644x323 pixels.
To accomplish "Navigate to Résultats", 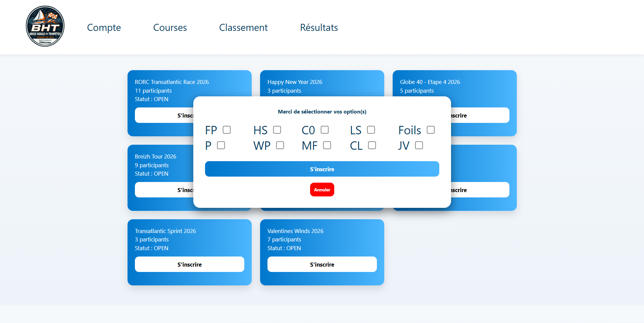I will pos(319,28).
